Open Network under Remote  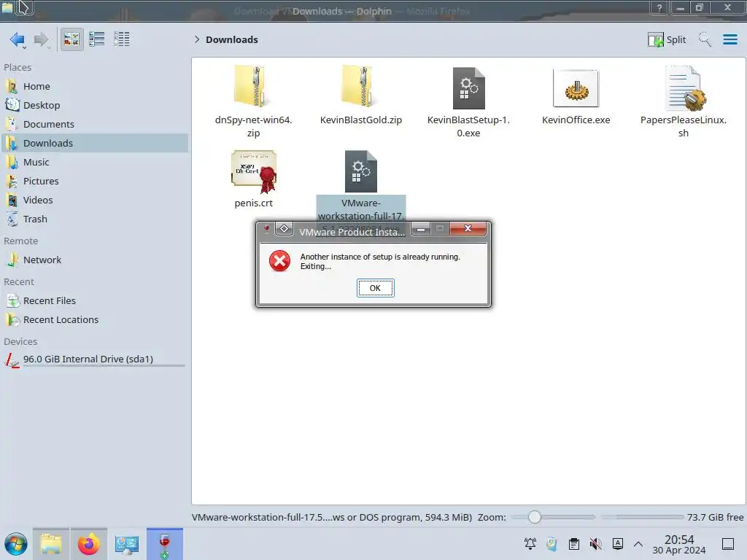tap(94, 260)
